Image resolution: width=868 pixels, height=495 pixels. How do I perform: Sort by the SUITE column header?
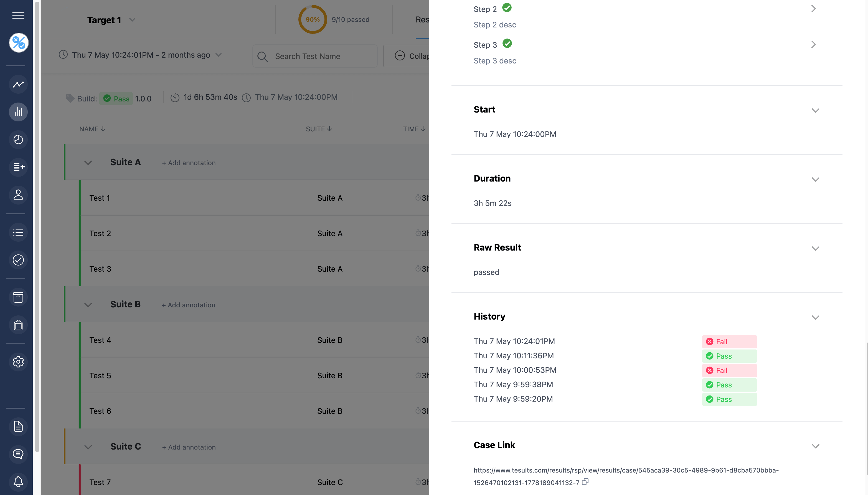(319, 129)
